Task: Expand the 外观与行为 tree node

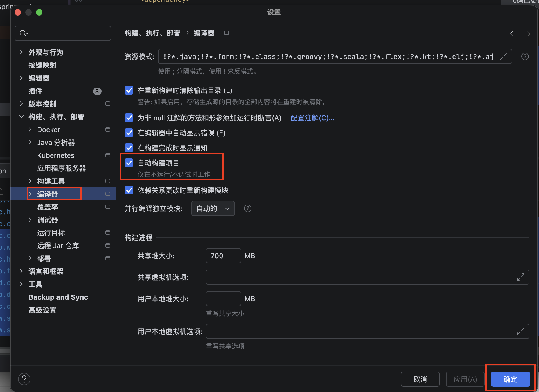Action: point(21,52)
